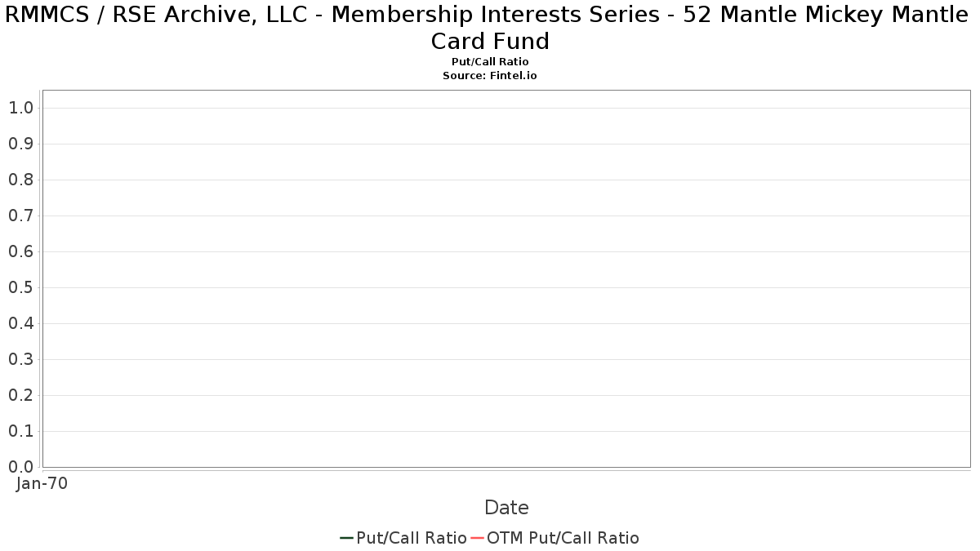Click the 0.3 y-axis label
This screenshot has height=551, width=980.
click(20, 359)
